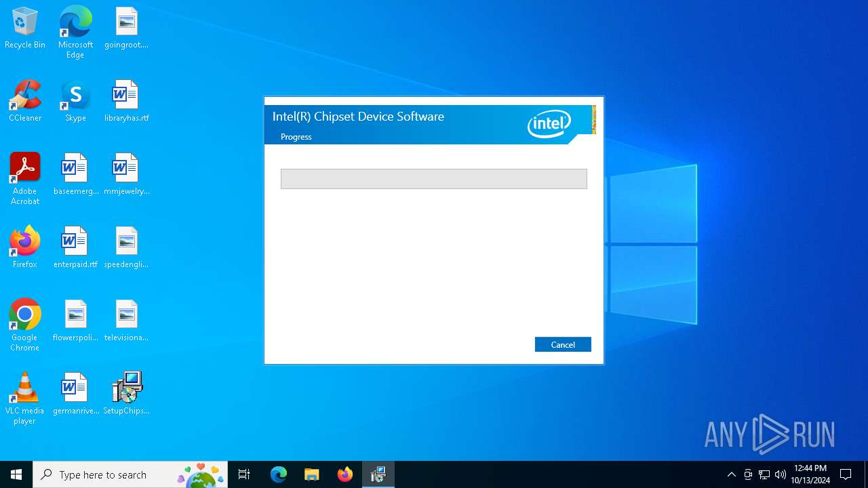Select televisiona image file
This screenshot has width=868, height=488.
point(126,321)
